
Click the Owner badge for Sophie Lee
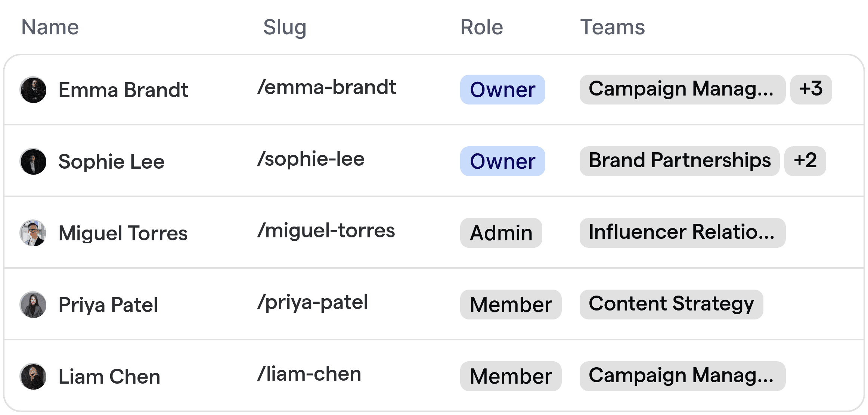point(502,161)
